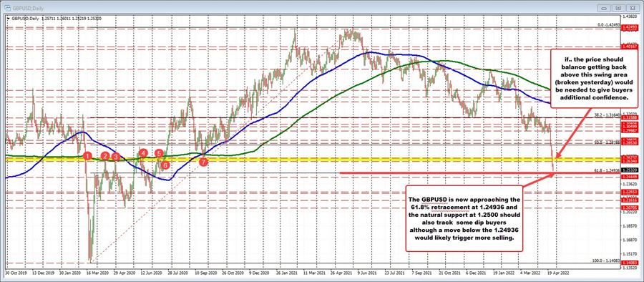
Task: Click the 1.13520 price scale value
Action: pyautogui.click(x=629, y=268)
